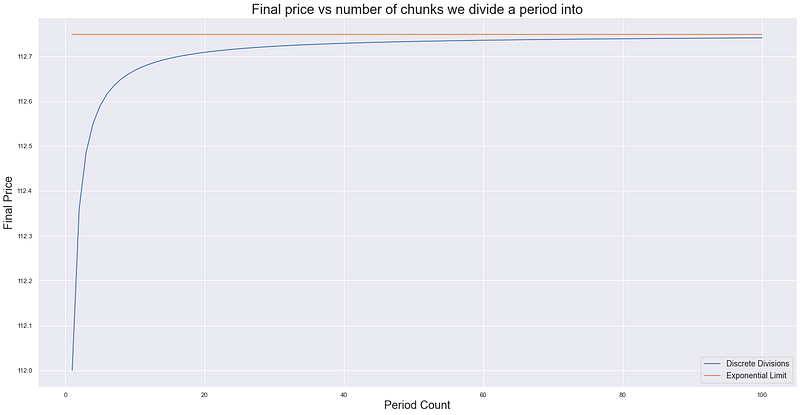Click the 40 x-axis tick label

pos(344,392)
